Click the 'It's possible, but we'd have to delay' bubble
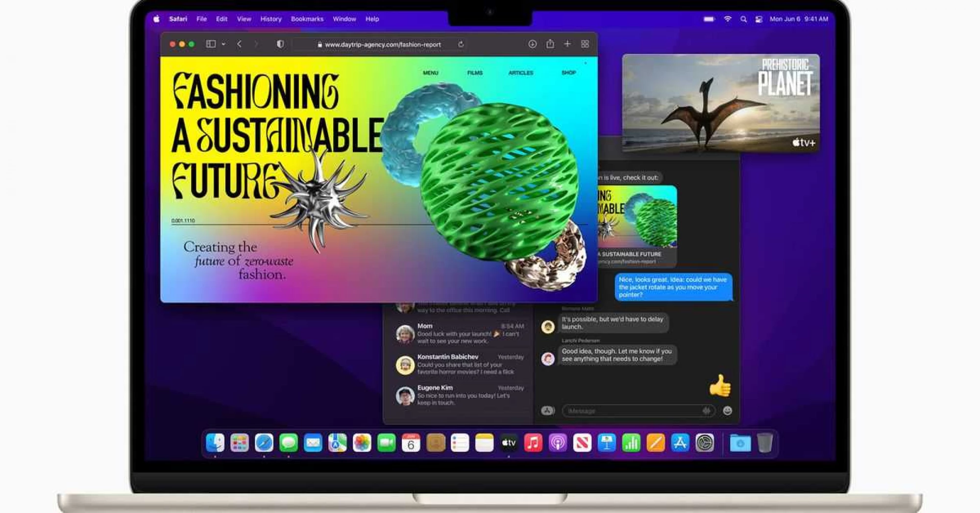980x513 pixels. (x=613, y=323)
